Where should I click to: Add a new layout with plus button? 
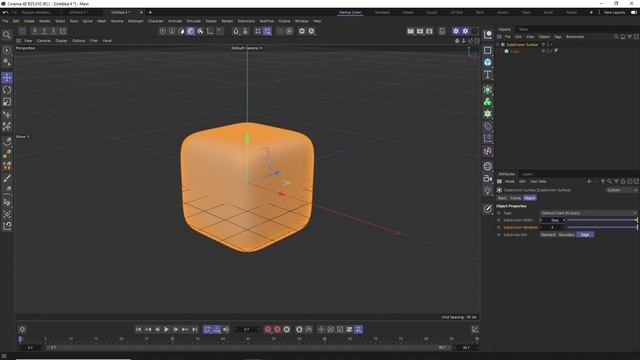pos(591,13)
